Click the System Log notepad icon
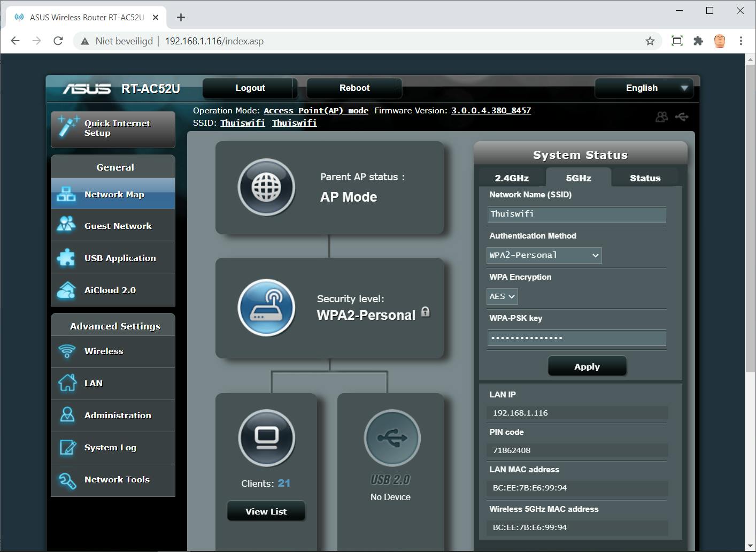 (x=67, y=447)
